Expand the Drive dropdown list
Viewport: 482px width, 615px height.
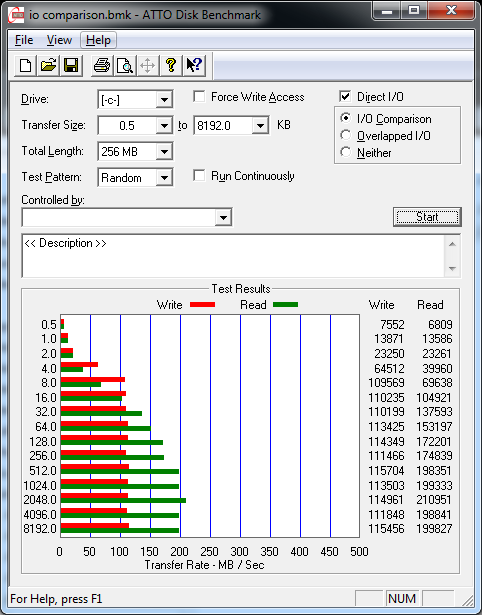pos(164,100)
